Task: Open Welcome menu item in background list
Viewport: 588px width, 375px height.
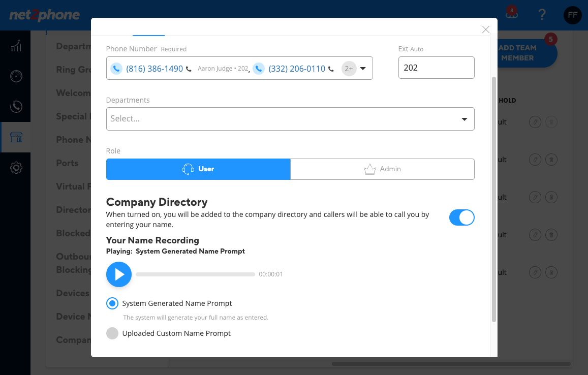Action: click(74, 93)
